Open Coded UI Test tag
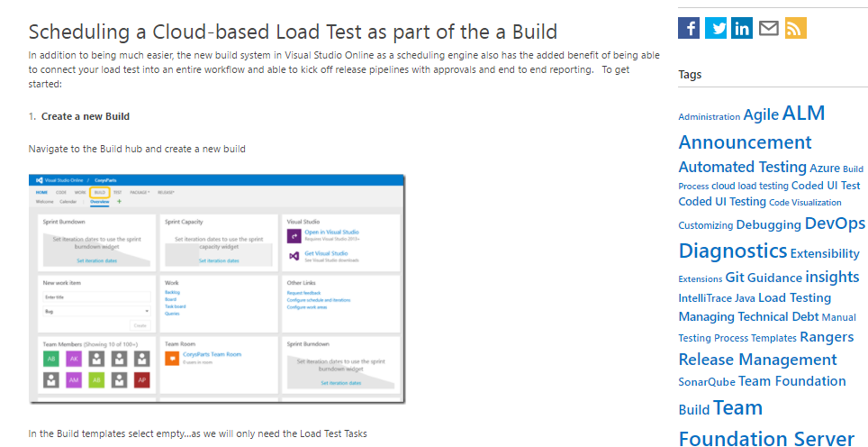The height and width of the screenshot is (447, 868). (x=826, y=186)
